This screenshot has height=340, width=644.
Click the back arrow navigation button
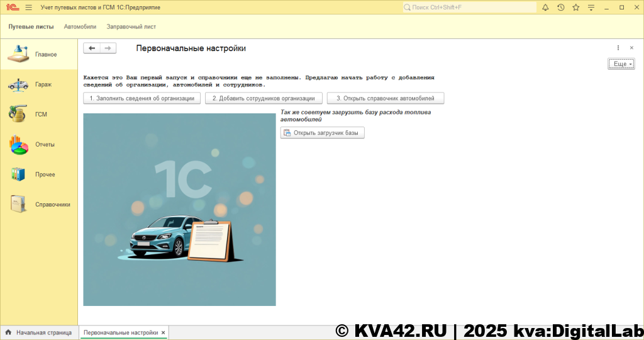click(x=92, y=48)
